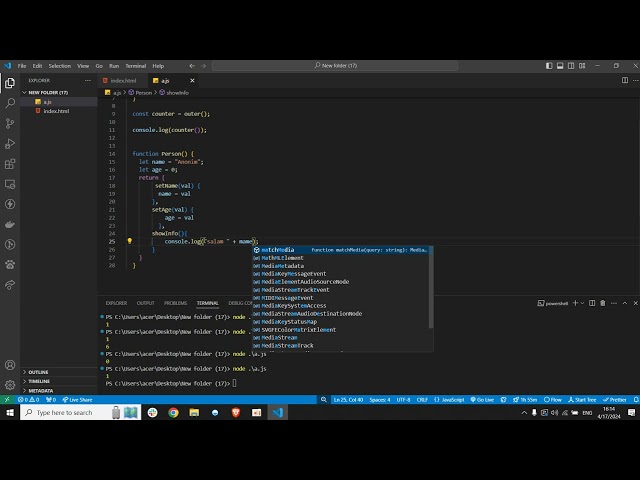The width and height of the screenshot is (640, 480).
Task: Toggle the bottom panel layout icon
Action: (x=560, y=66)
